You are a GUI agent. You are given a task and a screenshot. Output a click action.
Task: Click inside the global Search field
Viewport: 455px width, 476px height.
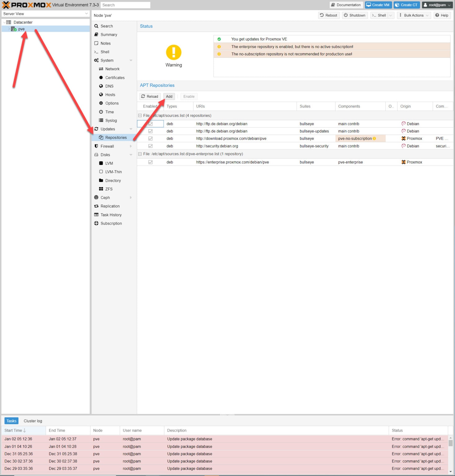pyautogui.click(x=125, y=5)
